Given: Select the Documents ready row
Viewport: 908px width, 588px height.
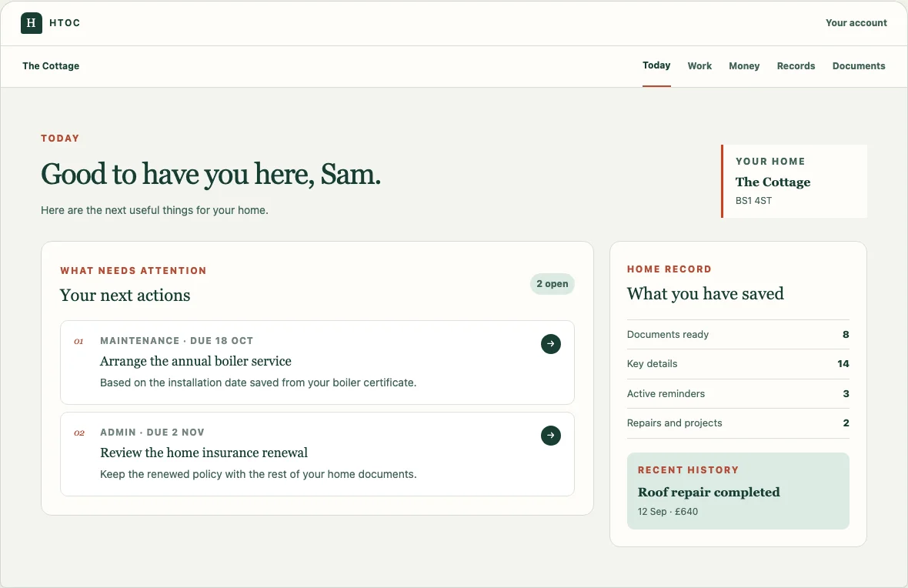Looking at the screenshot, I should click(738, 334).
